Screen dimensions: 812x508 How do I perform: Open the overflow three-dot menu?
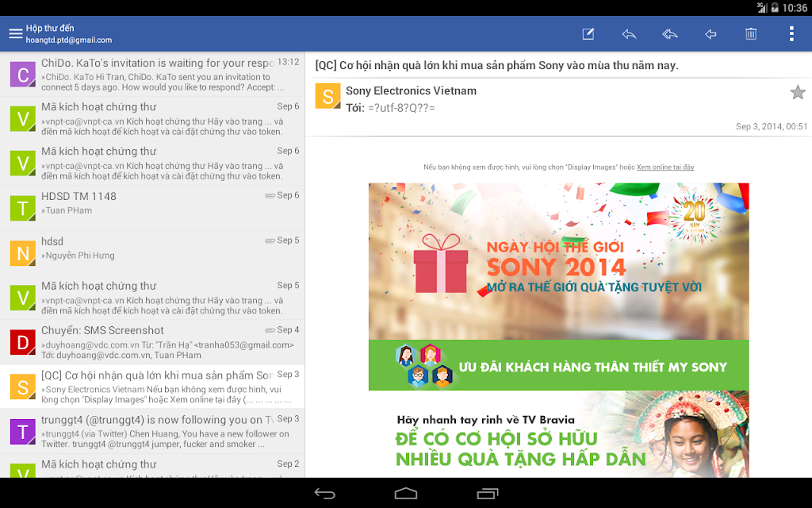pyautogui.click(x=791, y=34)
